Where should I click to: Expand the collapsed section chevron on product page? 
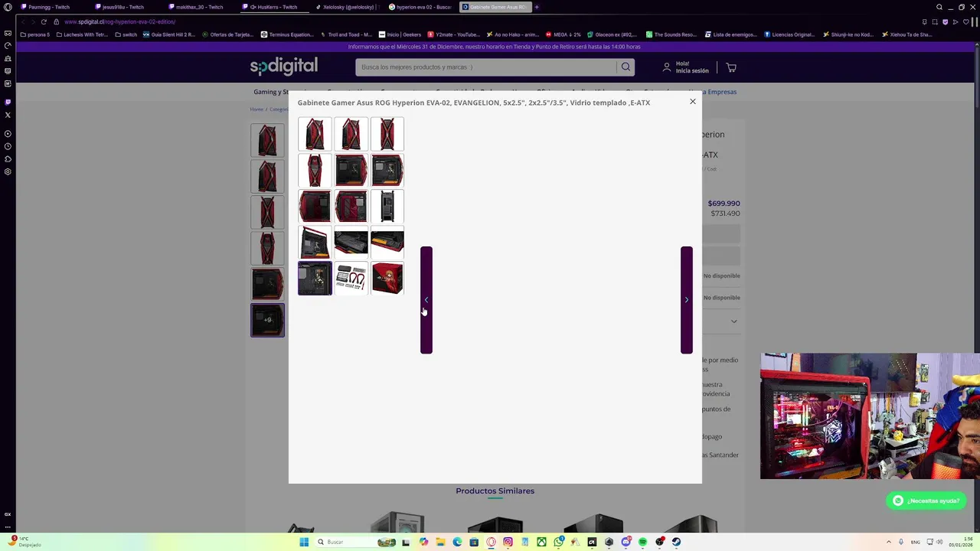733,321
